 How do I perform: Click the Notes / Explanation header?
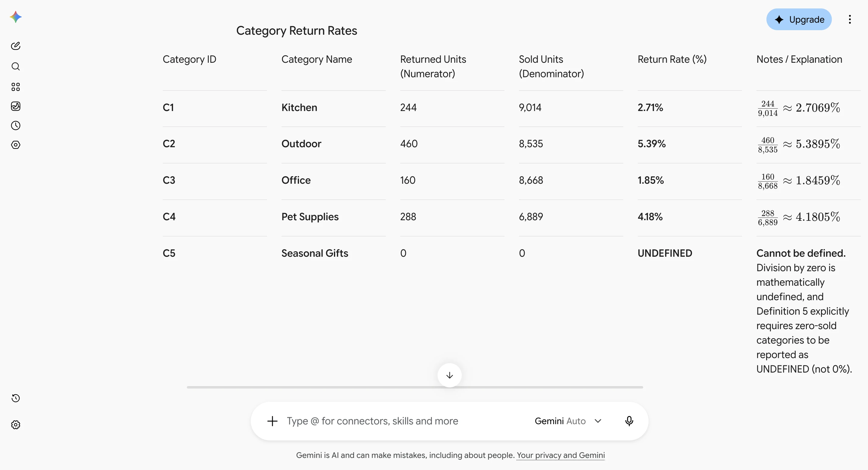799,59
